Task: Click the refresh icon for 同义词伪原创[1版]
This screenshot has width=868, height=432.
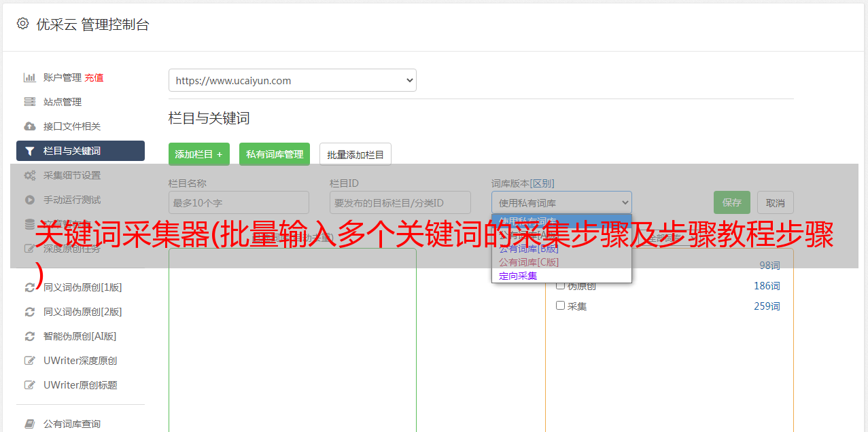Action: click(29, 287)
